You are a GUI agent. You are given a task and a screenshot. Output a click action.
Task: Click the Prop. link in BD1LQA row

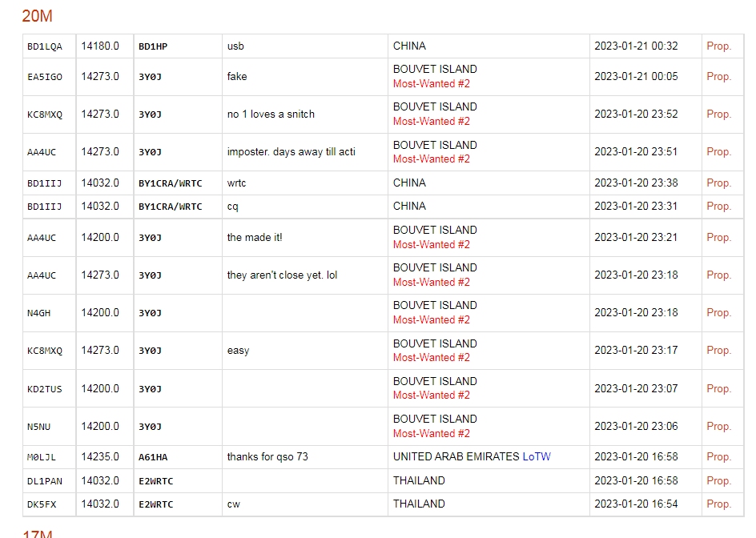pyautogui.click(x=718, y=46)
